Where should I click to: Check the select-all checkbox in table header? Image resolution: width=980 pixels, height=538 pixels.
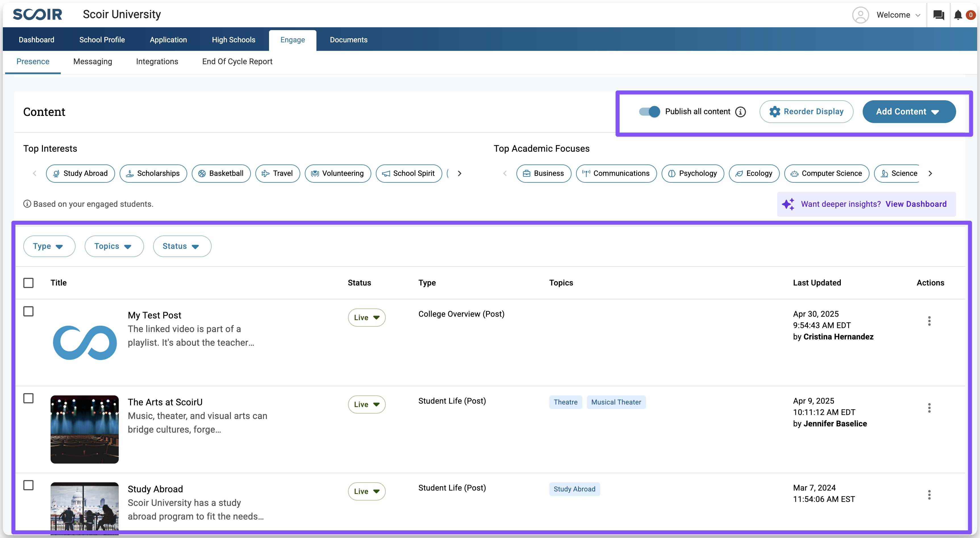coord(28,283)
